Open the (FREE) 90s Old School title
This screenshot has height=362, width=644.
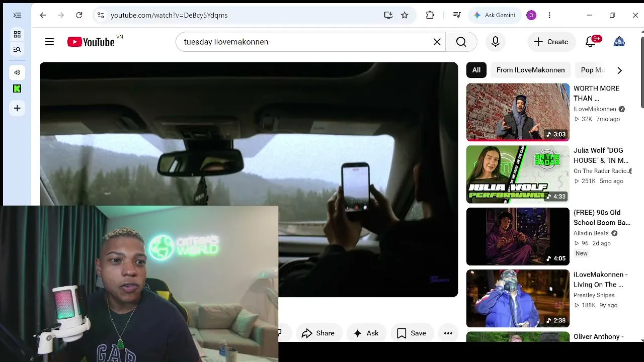click(x=602, y=218)
